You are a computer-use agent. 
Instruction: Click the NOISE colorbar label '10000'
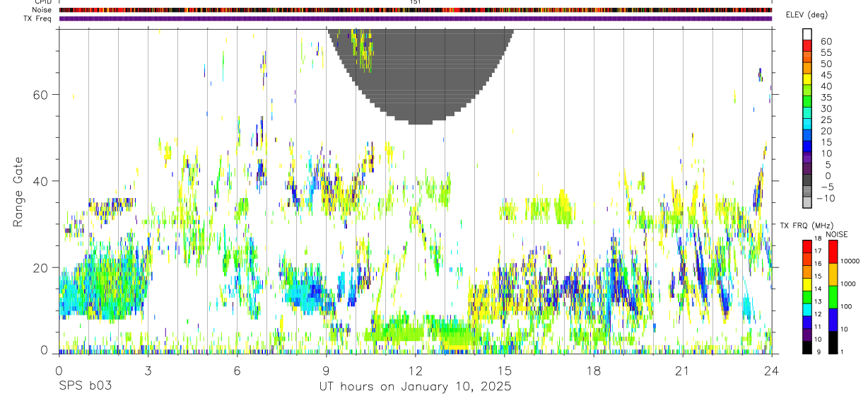(851, 261)
